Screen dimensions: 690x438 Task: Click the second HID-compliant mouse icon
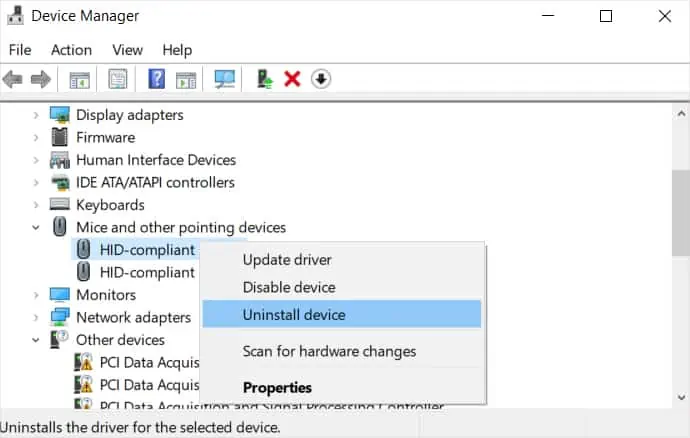click(83, 272)
